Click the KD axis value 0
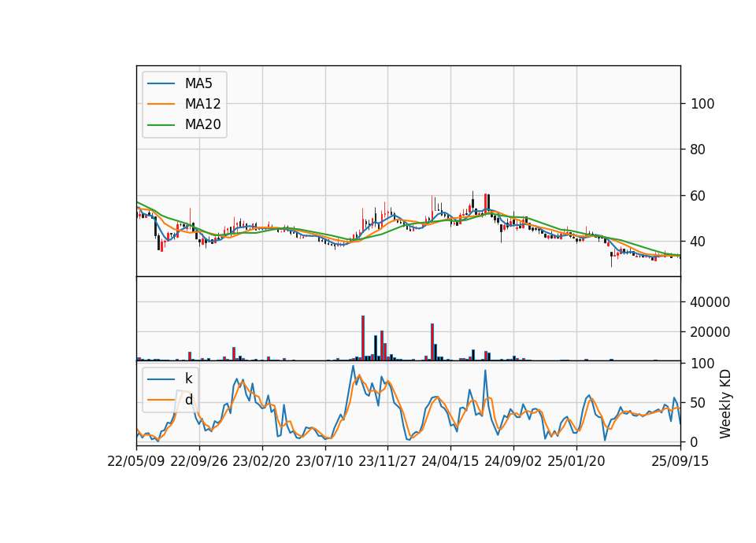756x543 pixels. pyautogui.click(x=695, y=441)
